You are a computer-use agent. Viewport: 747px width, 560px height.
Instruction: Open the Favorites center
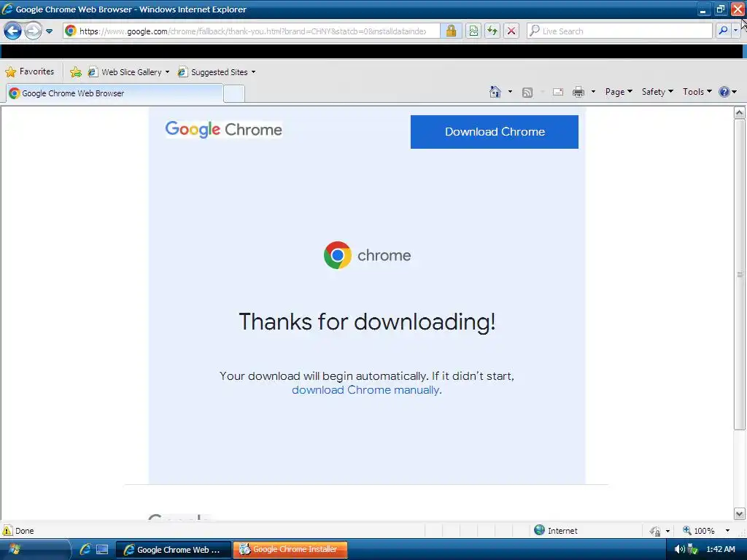(29, 72)
